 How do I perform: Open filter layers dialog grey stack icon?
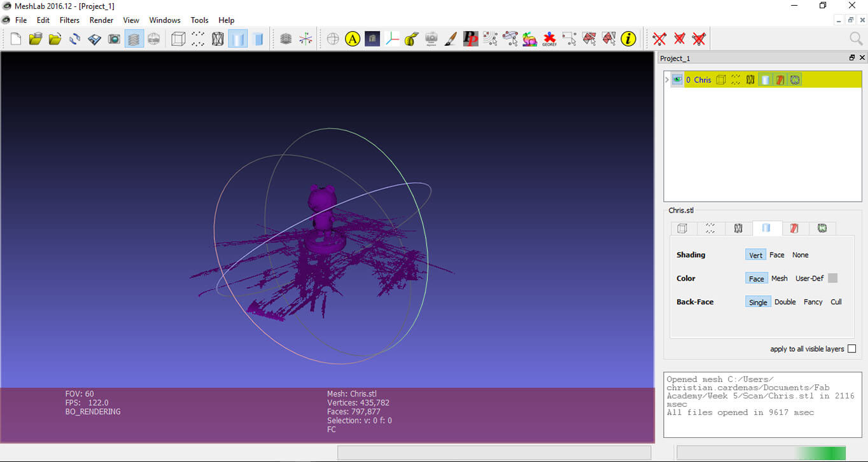[286, 39]
